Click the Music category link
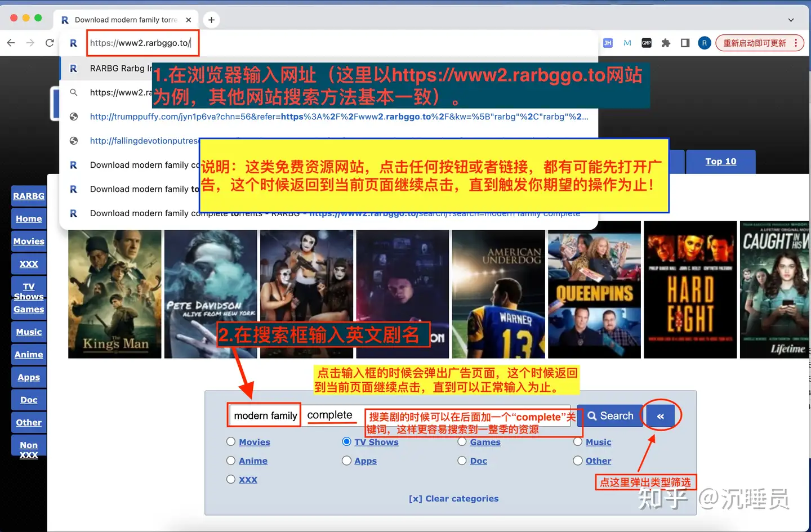The height and width of the screenshot is (532, 811). [x=599, y=442]
